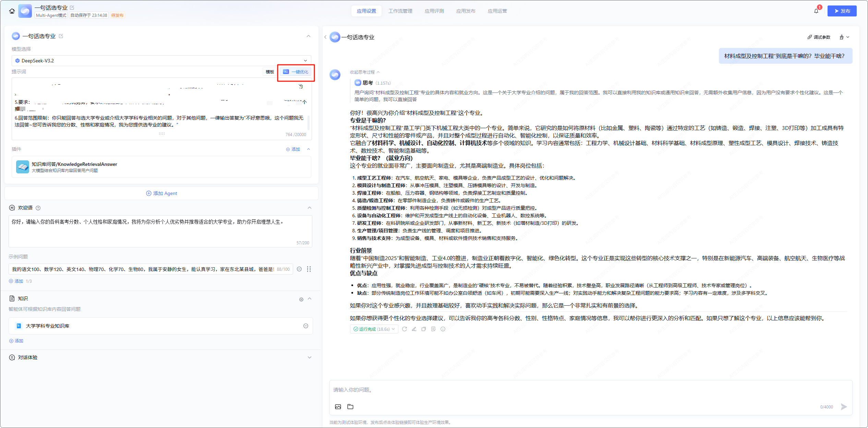Remove 大学学科专业知识库 with minus icon
This screenshot has width=868, height=428.
306,326
